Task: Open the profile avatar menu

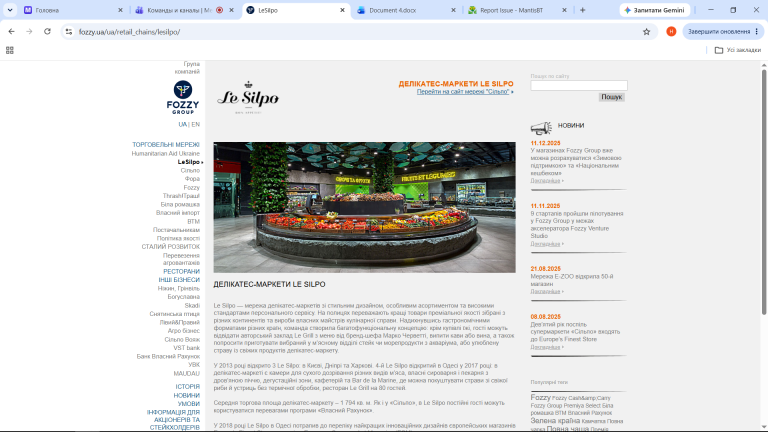Action: [671, 31]
